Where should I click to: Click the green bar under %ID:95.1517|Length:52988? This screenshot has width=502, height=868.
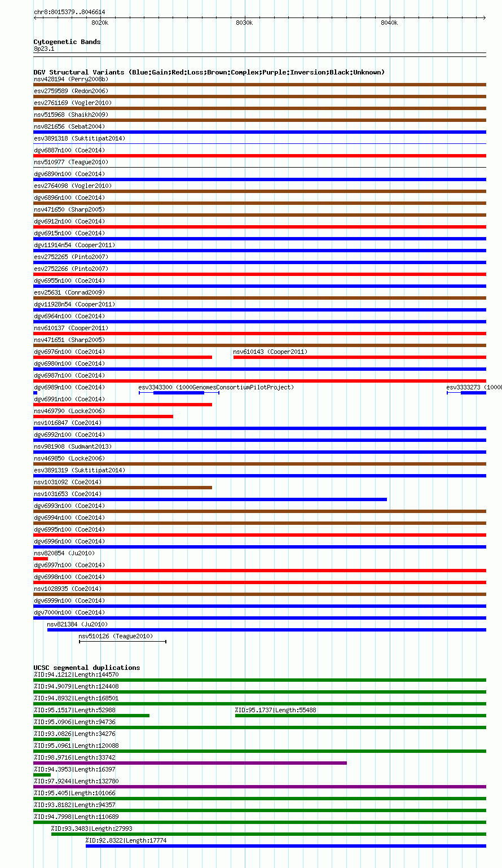[91, 716]
